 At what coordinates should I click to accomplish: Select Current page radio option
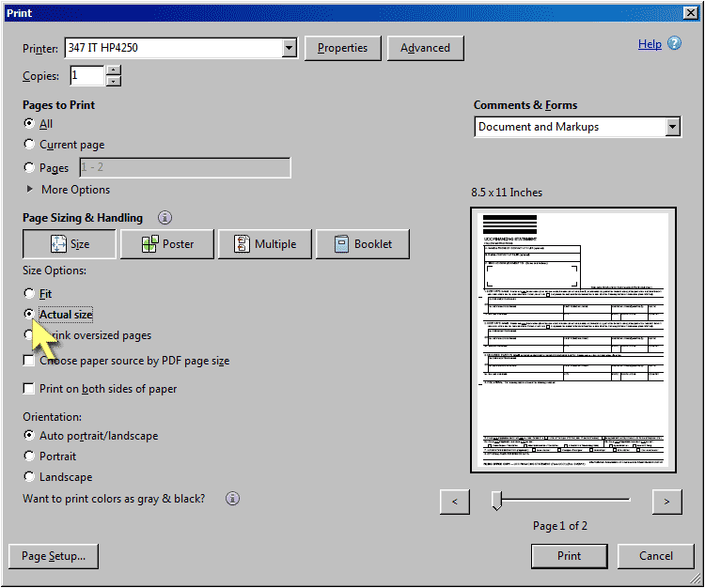(x=29, y=145)
